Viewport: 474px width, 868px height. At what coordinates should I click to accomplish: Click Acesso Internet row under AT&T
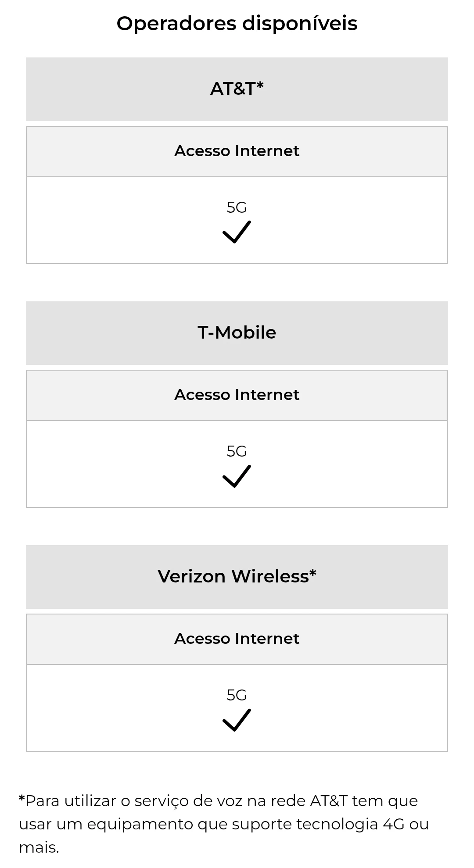[237, 151]
